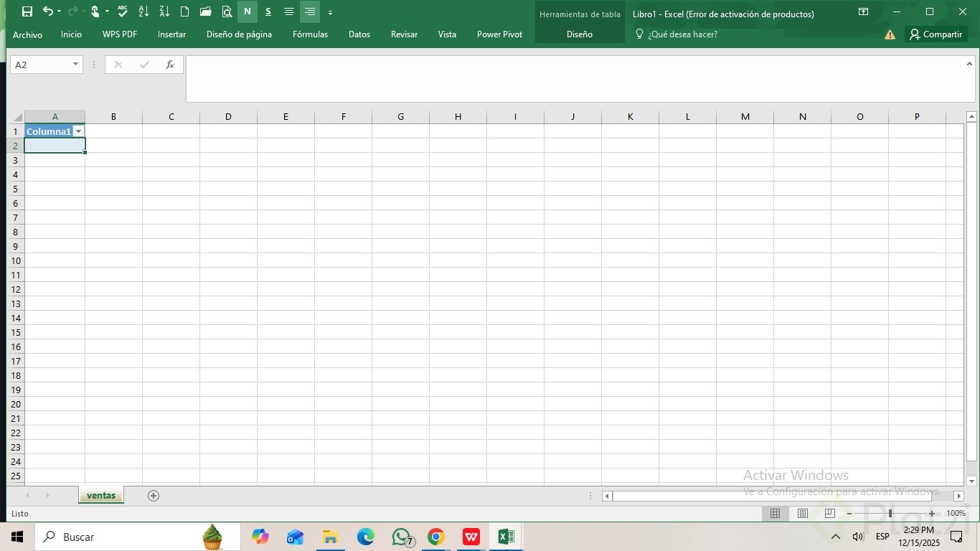This screenshot has width=980, height=551.
Task: Zoom out with the minus button
Action: [x=849, y=514]
